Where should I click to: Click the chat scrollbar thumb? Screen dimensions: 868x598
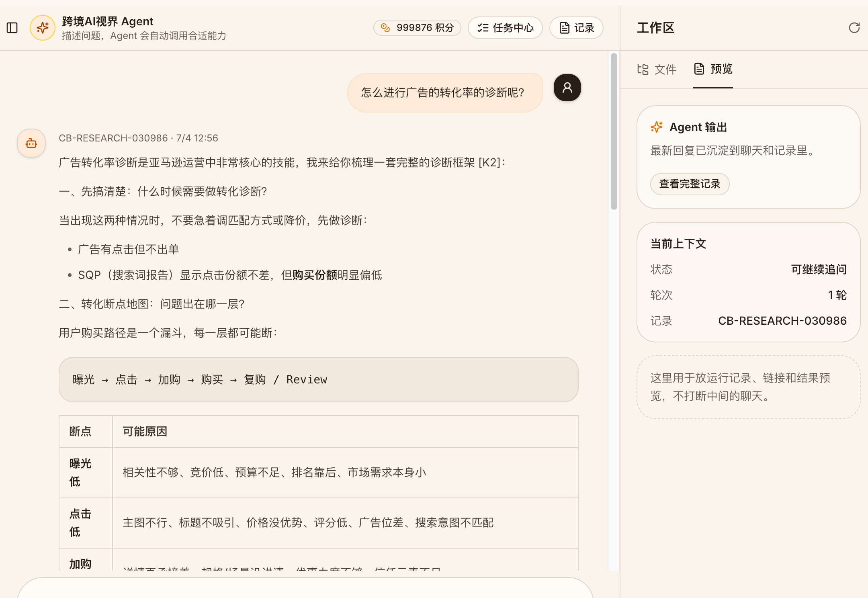614,131
